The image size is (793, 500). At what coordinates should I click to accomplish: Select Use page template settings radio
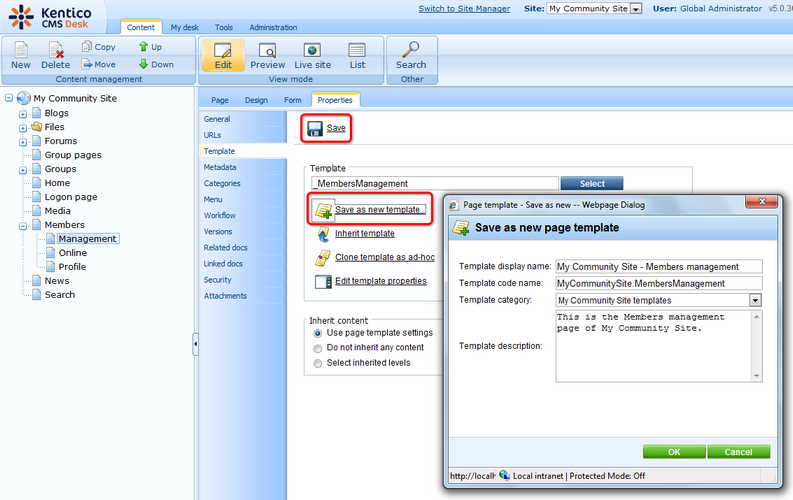pyautogui.click(x=318, y=333)
